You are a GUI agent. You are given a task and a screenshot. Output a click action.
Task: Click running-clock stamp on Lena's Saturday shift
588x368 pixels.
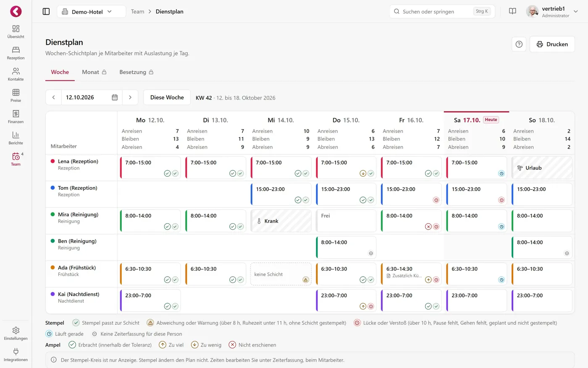click(x=501, y=173)
